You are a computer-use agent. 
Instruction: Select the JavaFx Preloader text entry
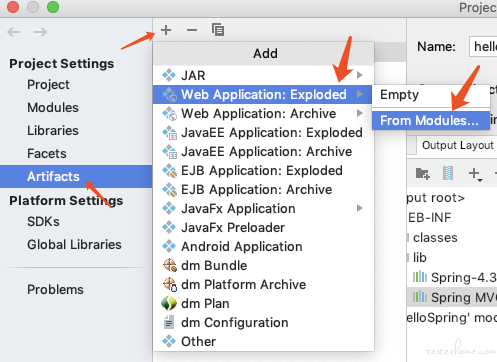(233, 228)
